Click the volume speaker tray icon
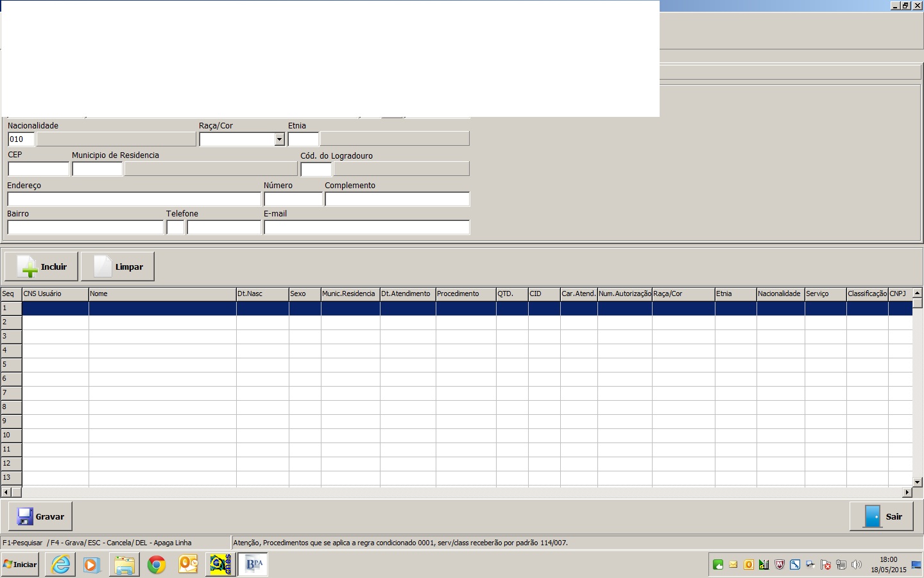 click(856, 565)
